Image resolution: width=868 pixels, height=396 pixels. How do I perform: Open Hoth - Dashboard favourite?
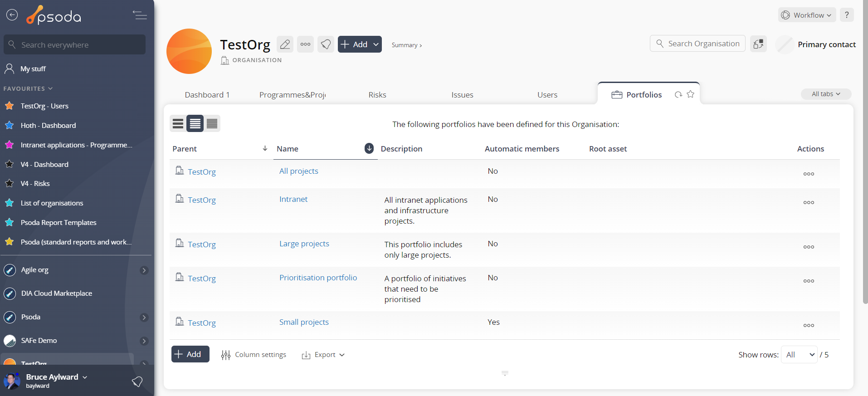(48, 125)
